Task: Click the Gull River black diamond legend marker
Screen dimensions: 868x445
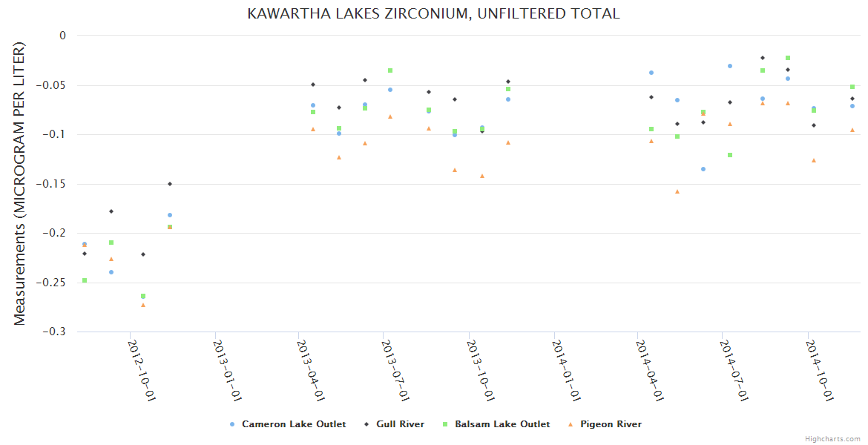Action: pos(366,424)
